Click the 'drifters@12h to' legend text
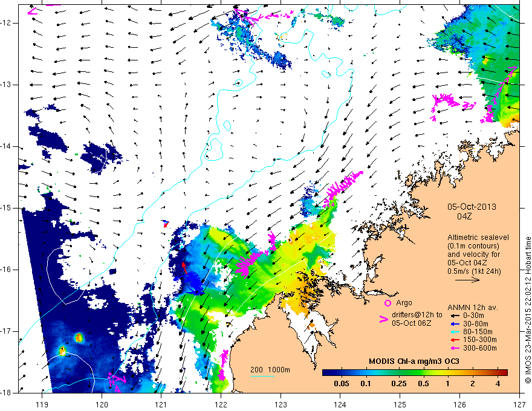This screenshot has width=532, height=411. click(x=417, y=315)
